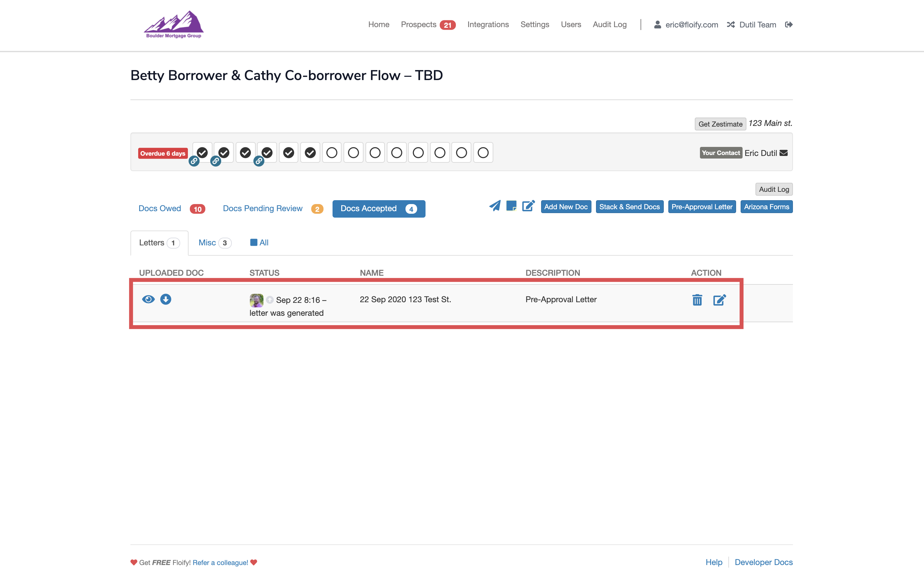Toggle the first checked milestone circle
The width and height of the screenshot is (924, 576).
pos(202,152)
